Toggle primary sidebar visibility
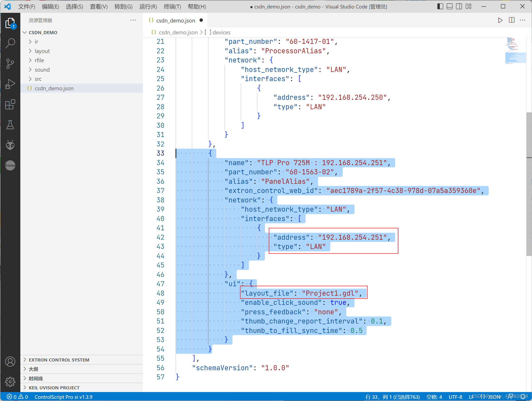 pos(440,7)
